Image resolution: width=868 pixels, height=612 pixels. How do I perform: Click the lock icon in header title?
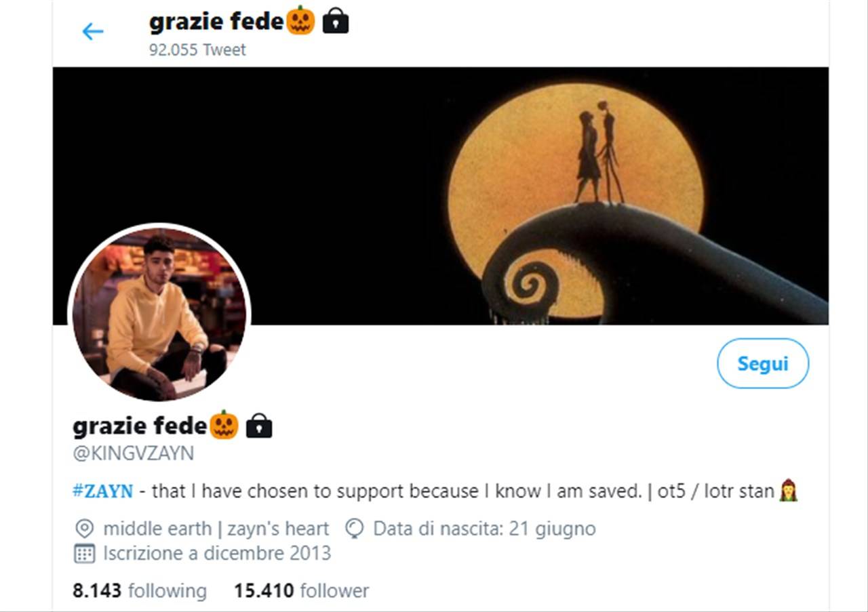click(335, 22)
